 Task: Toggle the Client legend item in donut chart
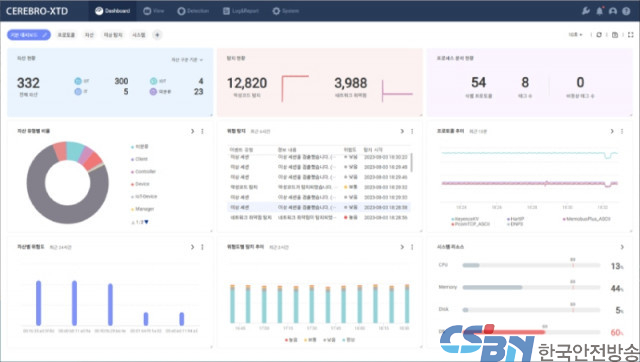(139, 159)
